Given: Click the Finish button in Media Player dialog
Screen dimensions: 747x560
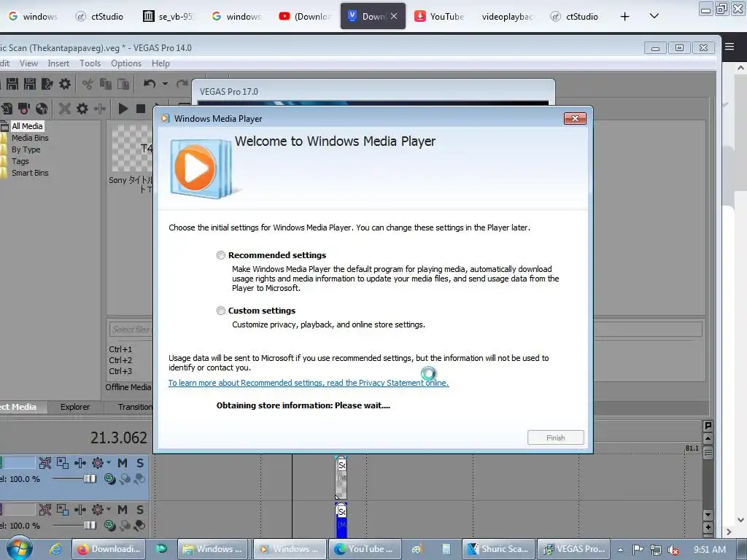Looking at the screenshot, I should [x=555, y=437].
